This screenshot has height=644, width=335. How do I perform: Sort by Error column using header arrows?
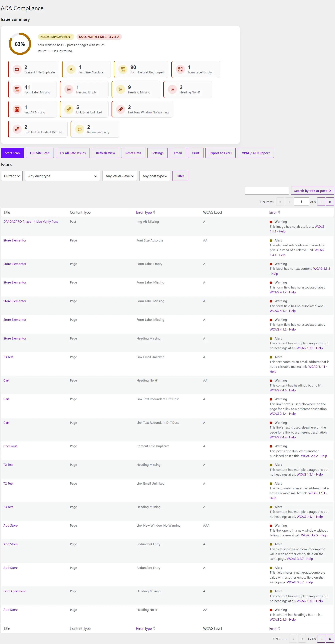tap(279, 212)
